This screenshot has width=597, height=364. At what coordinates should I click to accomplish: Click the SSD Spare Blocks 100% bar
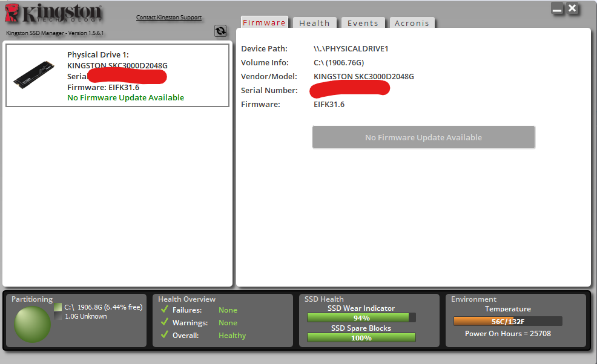coord(361,338)
